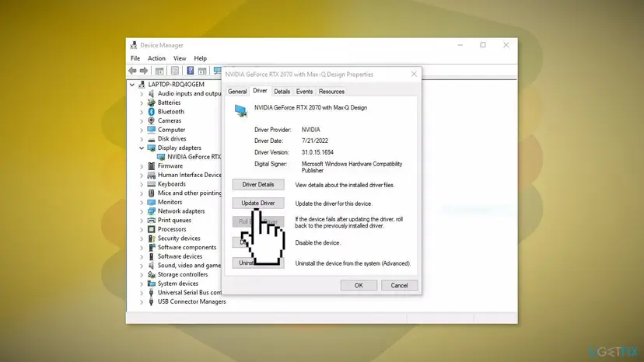Expand the Human Interface Devices node
The image size is (644, 362).
142,175
